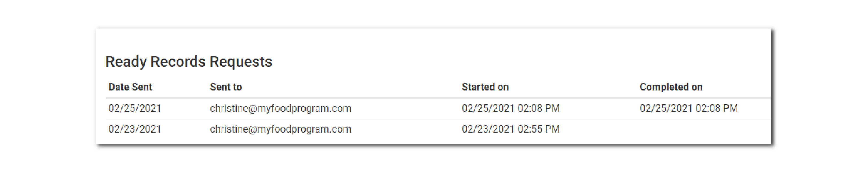Click the Started on value 02/23/2021 02:55 PM
This screenshot has height=193, width=868.
coord(510,129)
